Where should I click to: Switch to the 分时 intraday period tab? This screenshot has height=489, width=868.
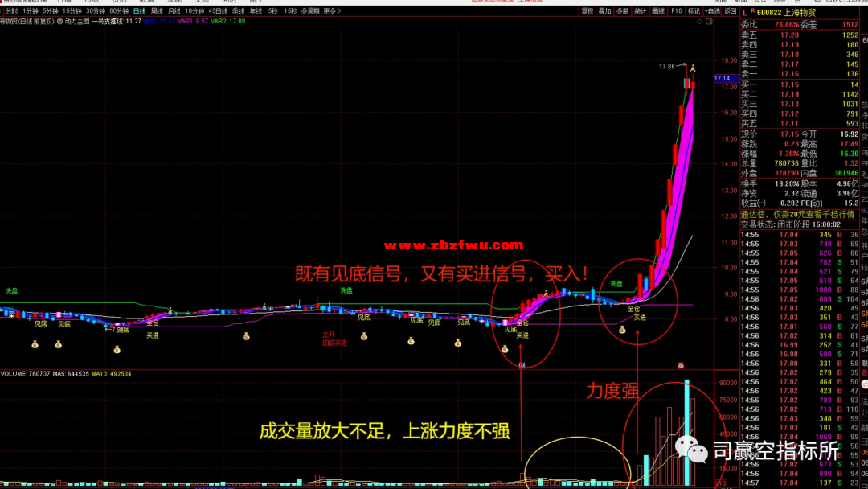pyautogui.click(x=11, y=11)
